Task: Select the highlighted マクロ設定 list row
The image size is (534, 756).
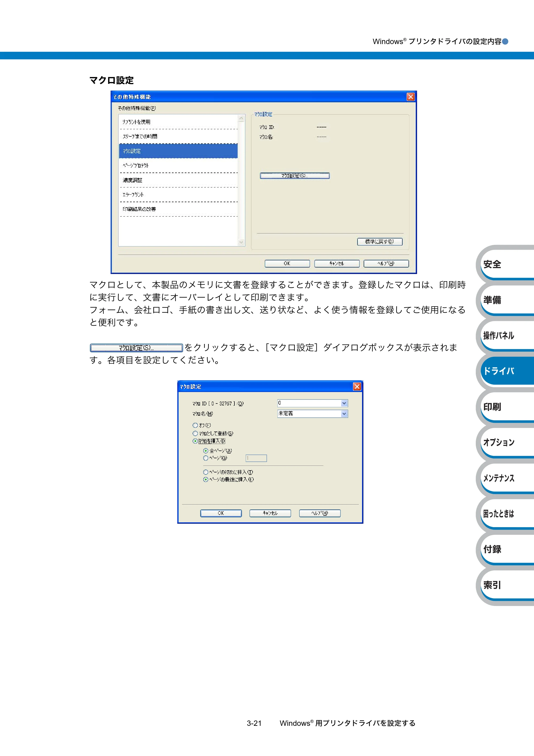Action: (x=178, y=151)
